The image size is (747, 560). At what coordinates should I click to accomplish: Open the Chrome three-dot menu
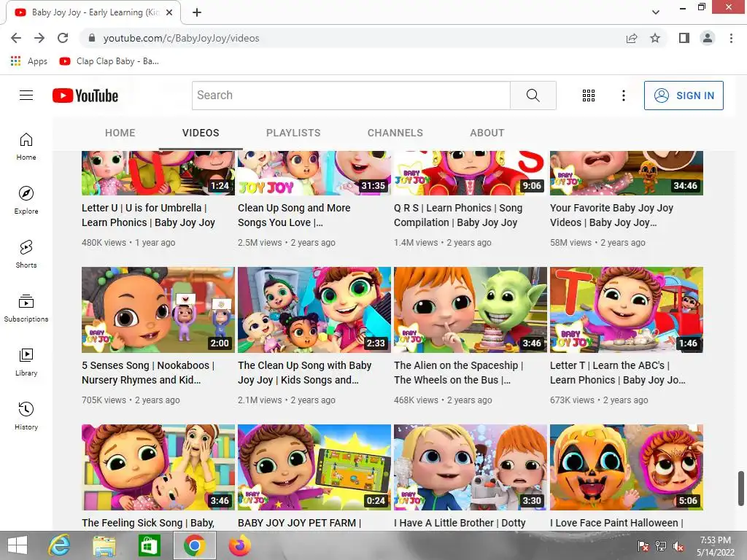(731, 38)
